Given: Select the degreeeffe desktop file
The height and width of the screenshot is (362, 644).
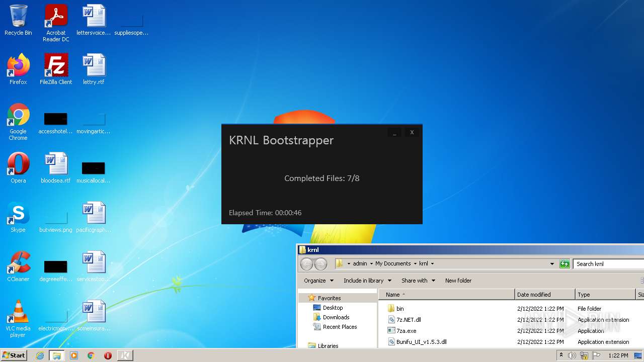Looking at the screenshot, I should click(56, 271).
